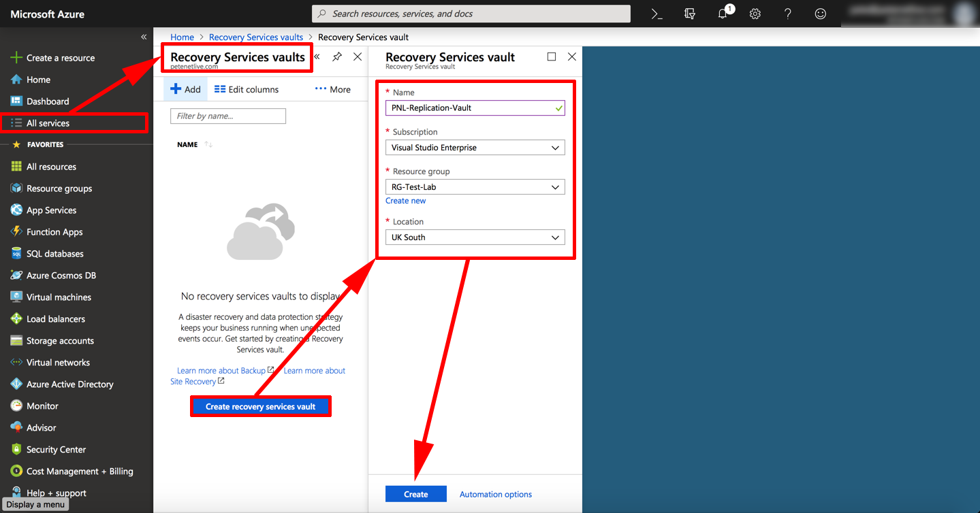Screen dimensions: 980x513
Task: Click the Azure Active Directory icon
Action: pos(16,384)
